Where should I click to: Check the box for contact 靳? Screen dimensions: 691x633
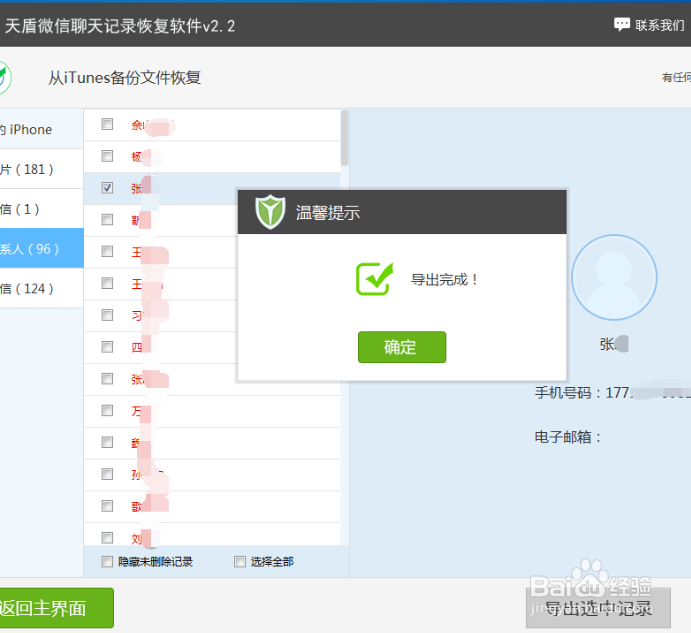coord(107,220)
